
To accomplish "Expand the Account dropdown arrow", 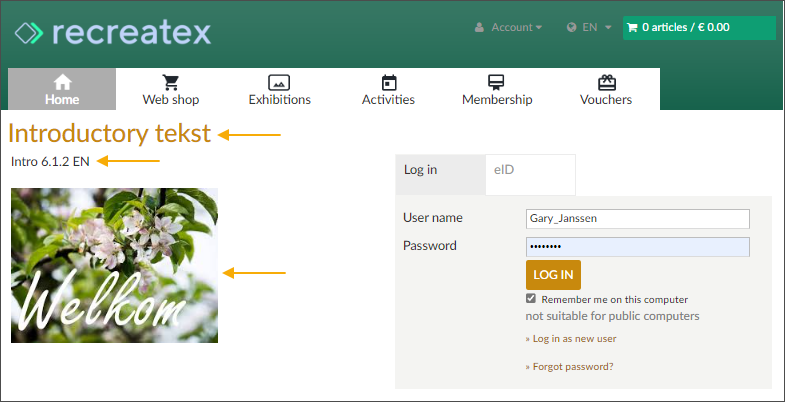I will (x=539, y=28).
